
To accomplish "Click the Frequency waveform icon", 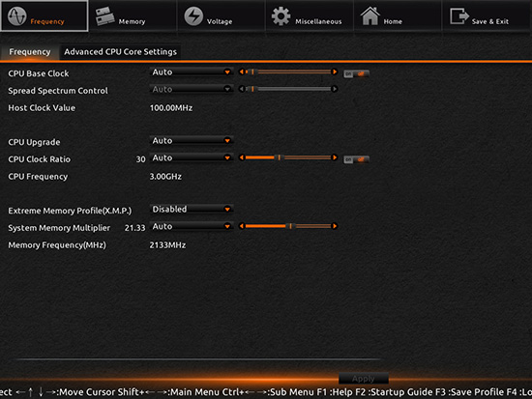I will 17,15.
